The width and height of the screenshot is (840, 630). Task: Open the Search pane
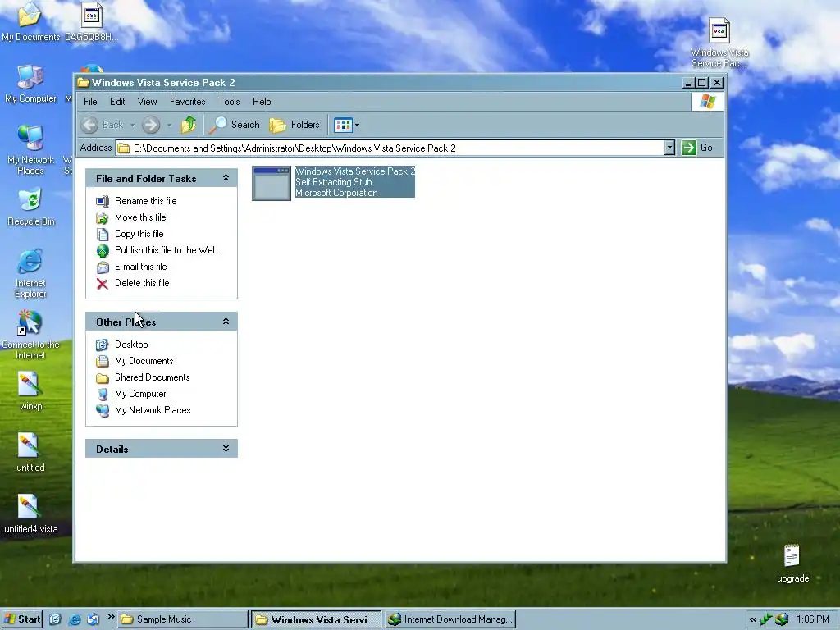pos(235,125)
